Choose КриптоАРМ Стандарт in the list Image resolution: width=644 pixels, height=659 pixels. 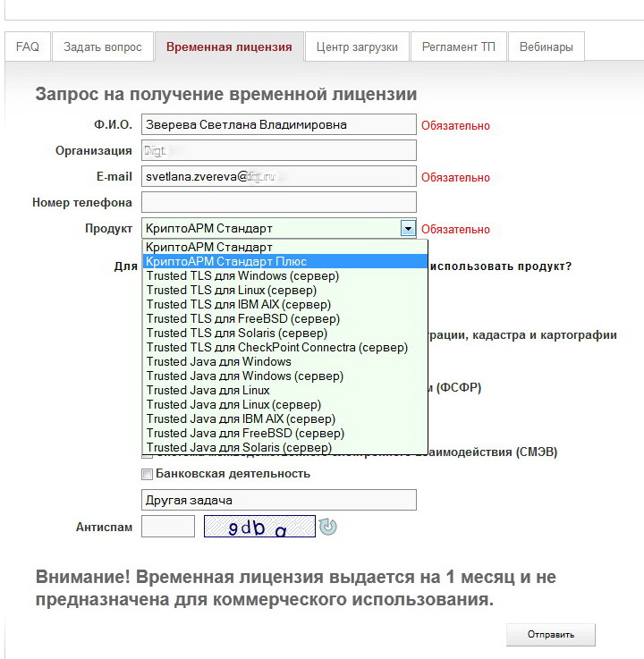285,247
